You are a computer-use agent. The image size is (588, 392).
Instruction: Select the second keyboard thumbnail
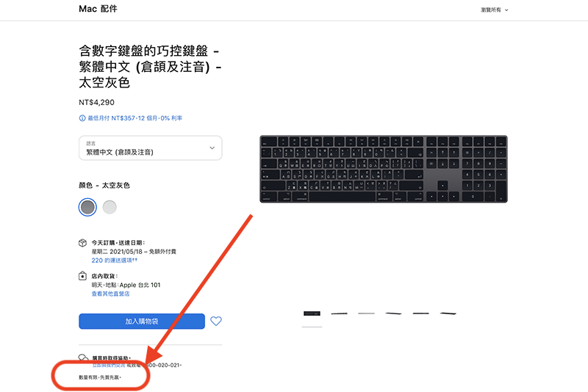(x=340, y=313)
